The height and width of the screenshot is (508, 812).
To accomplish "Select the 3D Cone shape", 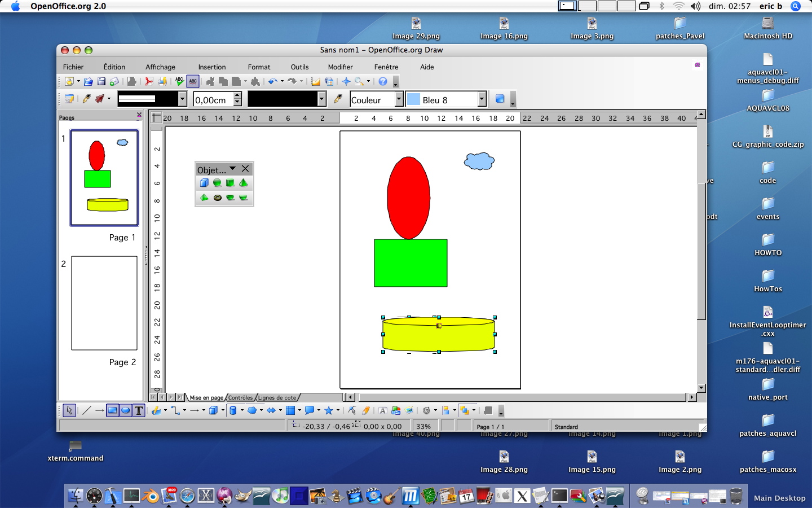I will (x=244, y=183).
